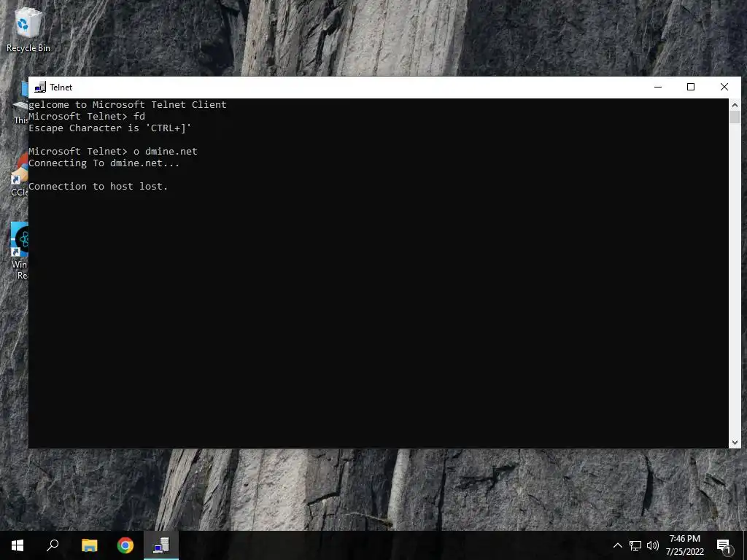Click the Telnet vertical scrollbar thumb
Viewport: 747px width, 560px height.
pos(735,117)
